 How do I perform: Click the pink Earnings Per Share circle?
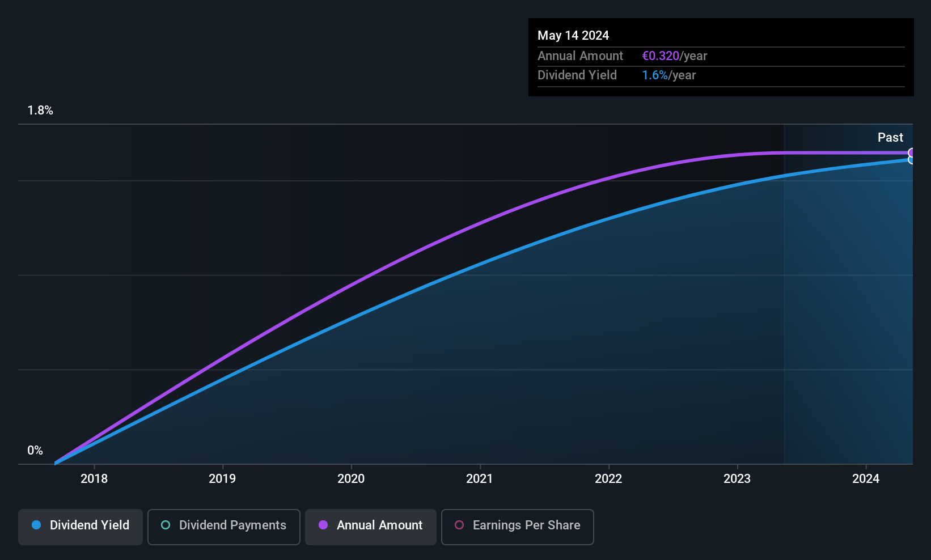(x=459, y=525)
